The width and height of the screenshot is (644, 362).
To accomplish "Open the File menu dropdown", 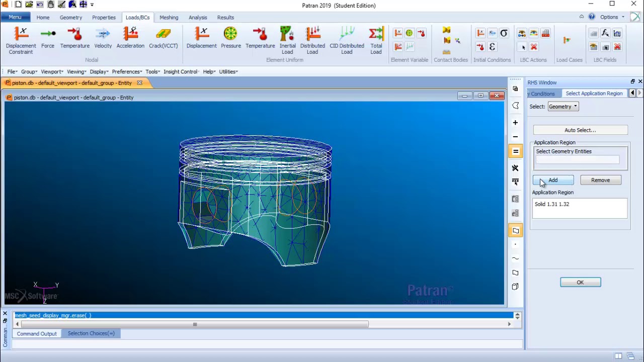I will click(13, 72).
